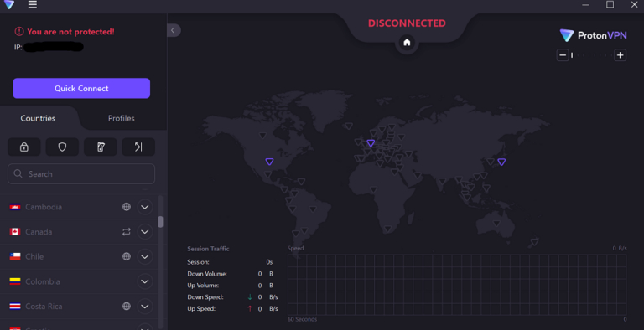Click the home icon under DISCONNECTED
The height and width of the screenshot is (330, 644).
tap(407, 43)
